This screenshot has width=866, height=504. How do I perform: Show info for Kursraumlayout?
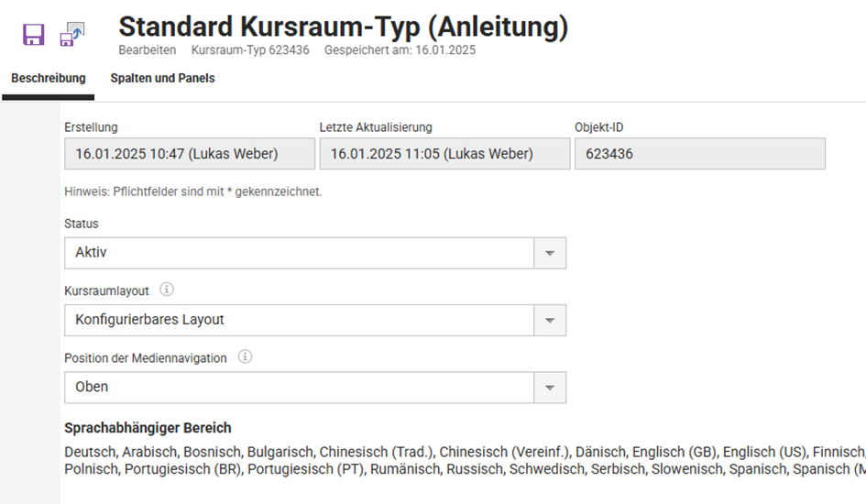[x=167, y=290]
